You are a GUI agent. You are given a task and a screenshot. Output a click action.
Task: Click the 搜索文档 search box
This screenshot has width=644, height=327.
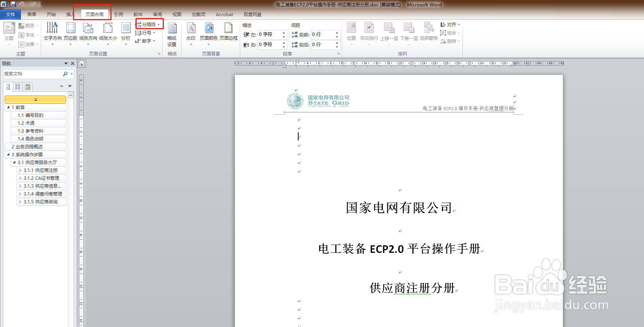pos(33,74)
